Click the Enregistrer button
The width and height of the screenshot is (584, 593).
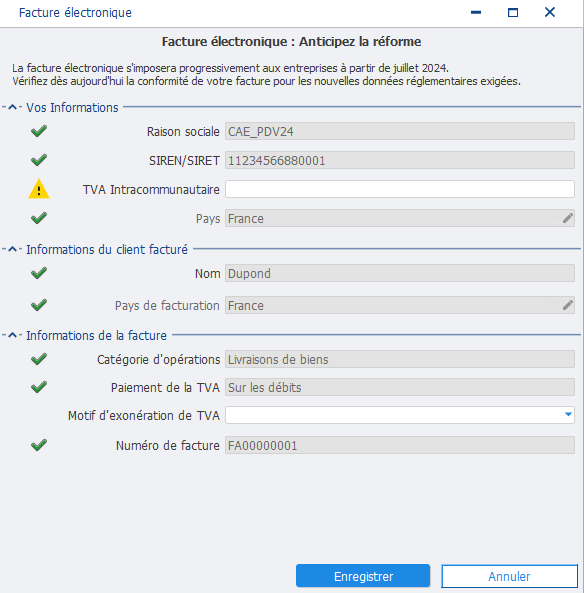coord(363,576)
